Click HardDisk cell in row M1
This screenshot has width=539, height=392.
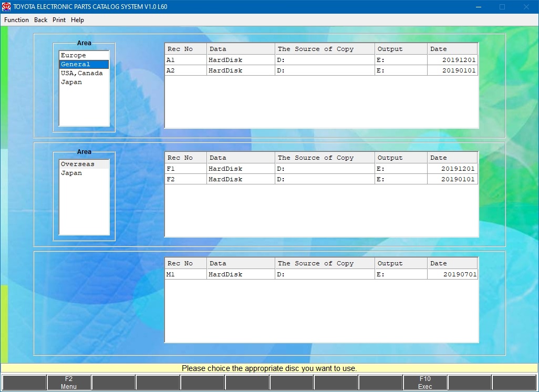coord(241,274)
